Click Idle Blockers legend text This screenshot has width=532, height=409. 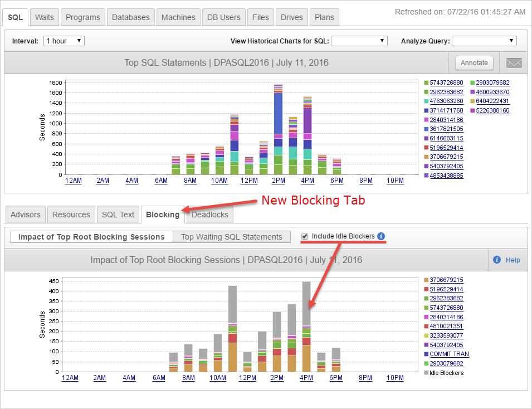447,373
